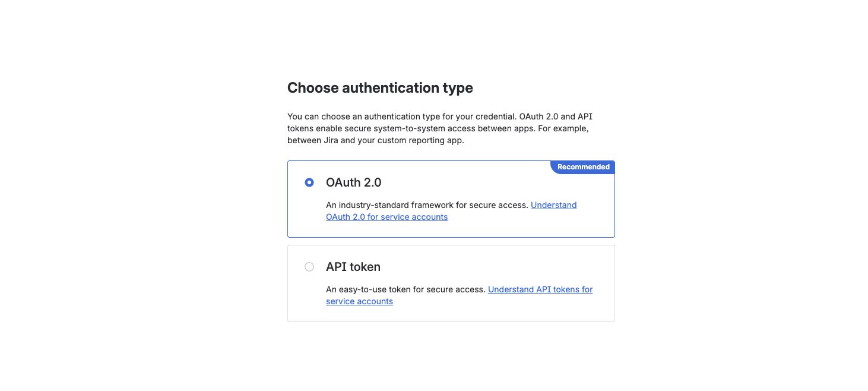Click the 'API token' title text

(x=353, y=267)
